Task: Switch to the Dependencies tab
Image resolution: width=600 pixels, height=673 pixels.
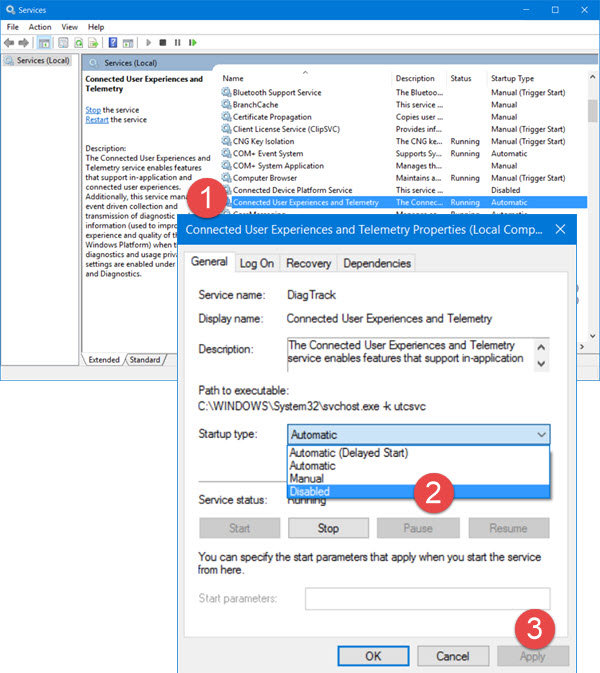Action: pos(376,263)
